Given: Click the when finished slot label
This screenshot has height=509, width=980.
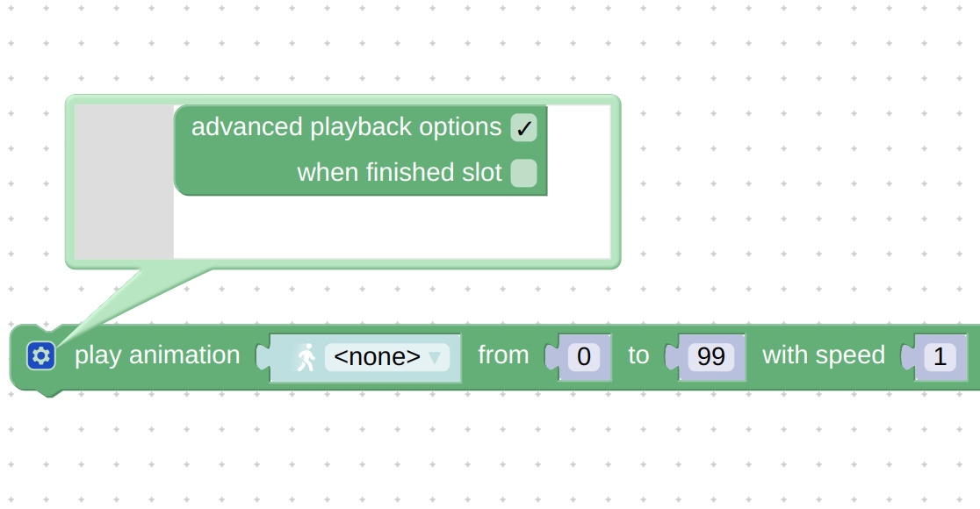Looking at the screenshot, I should point(400,172).
